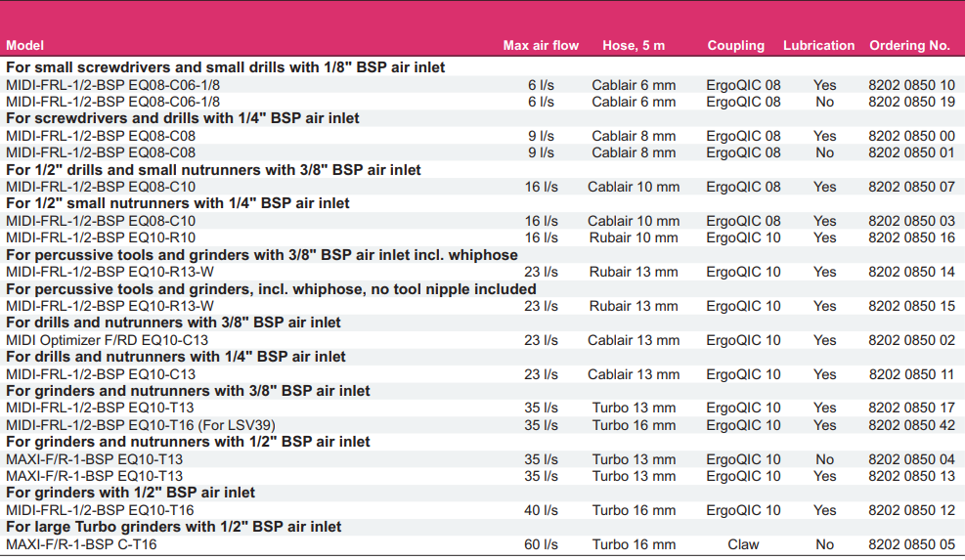
Task: Click the 'For small screwdrivers and small drills' heading
Action: [x=225, y=67]
